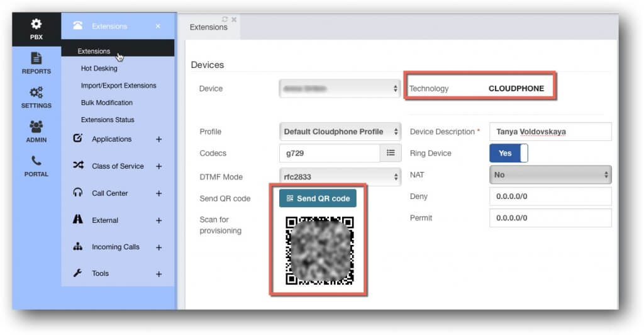Click the provisioning QR code image

319,251
